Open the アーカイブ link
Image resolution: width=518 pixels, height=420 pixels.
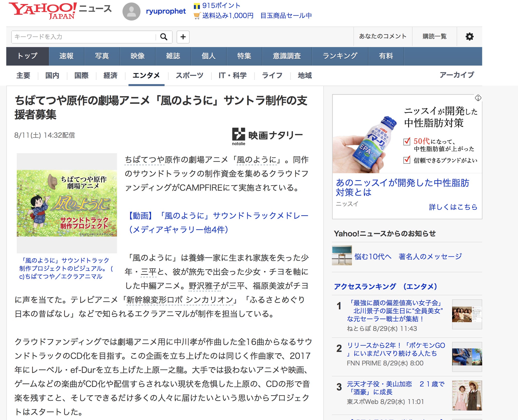tap(457, 75)
